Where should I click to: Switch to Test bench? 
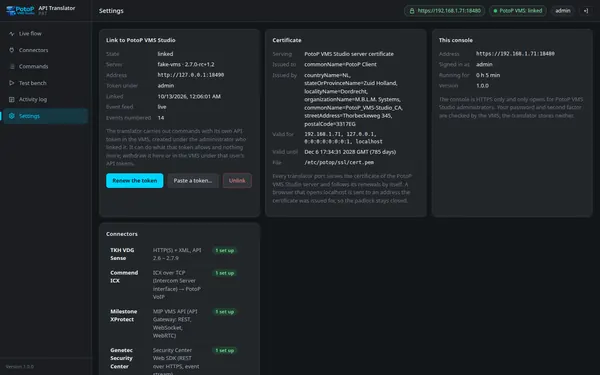45,83
